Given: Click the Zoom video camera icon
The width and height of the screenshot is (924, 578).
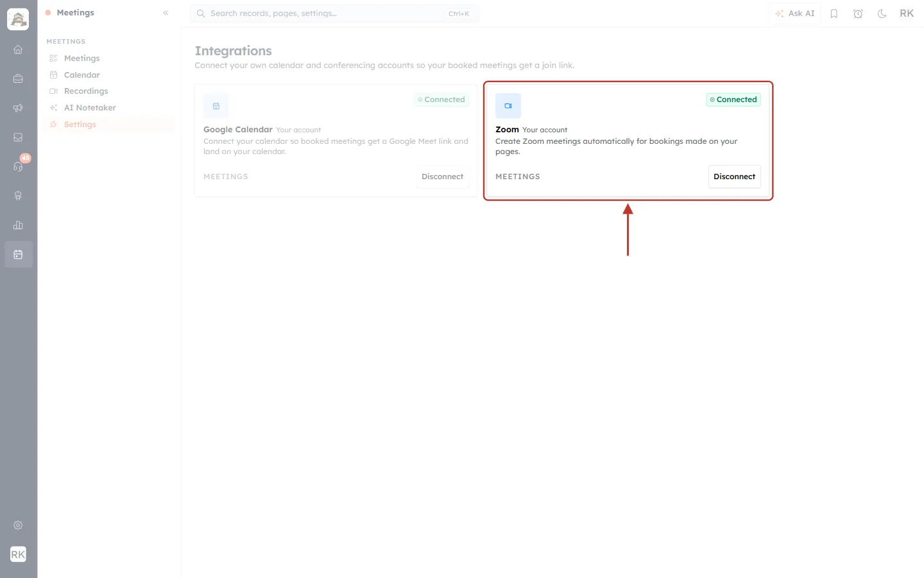Looking at the screenshot, I should (508, 106).
